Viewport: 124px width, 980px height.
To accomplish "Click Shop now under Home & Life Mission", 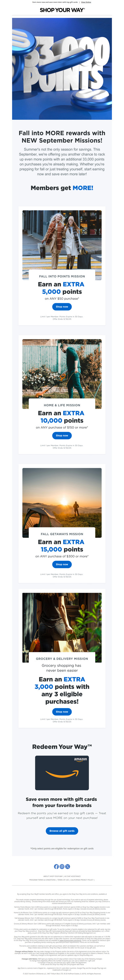I will (62, 435).
